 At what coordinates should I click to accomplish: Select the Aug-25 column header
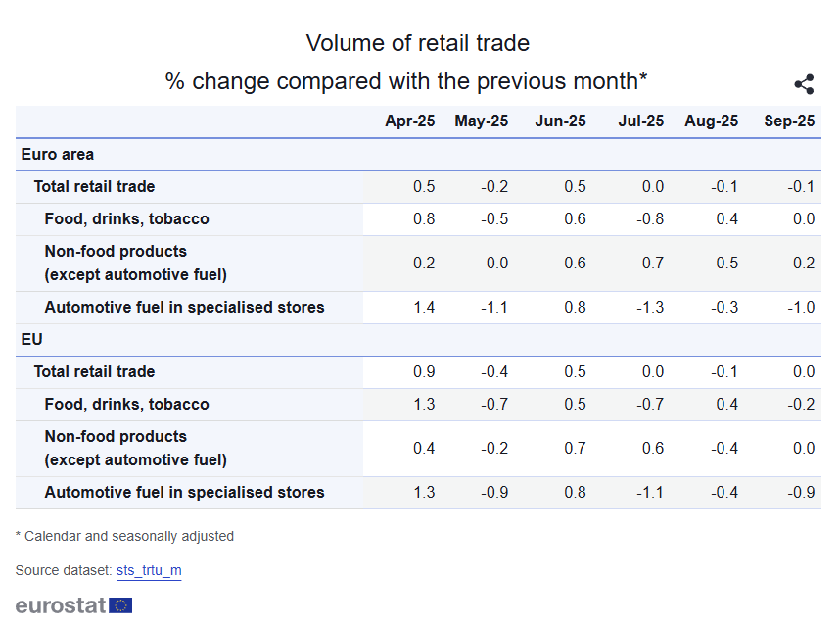point(711,121)
